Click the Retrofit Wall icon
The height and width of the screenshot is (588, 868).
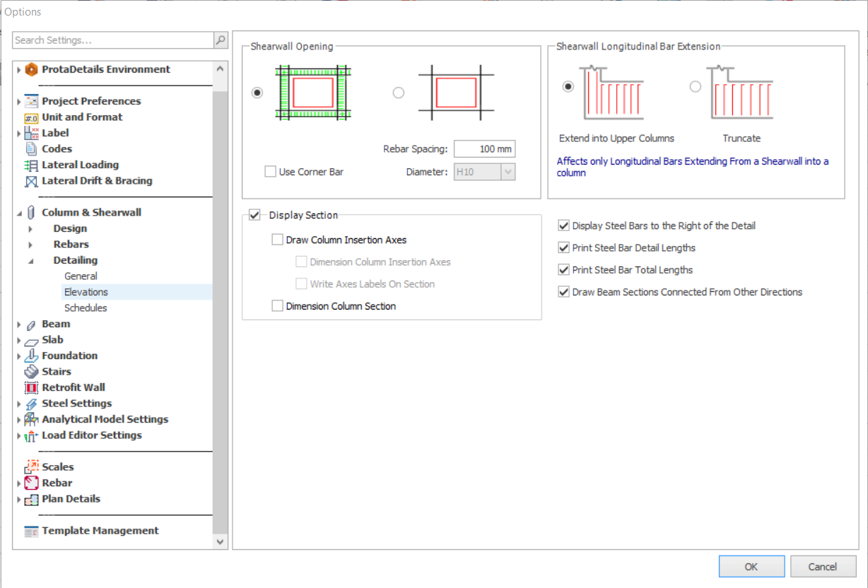31,388
